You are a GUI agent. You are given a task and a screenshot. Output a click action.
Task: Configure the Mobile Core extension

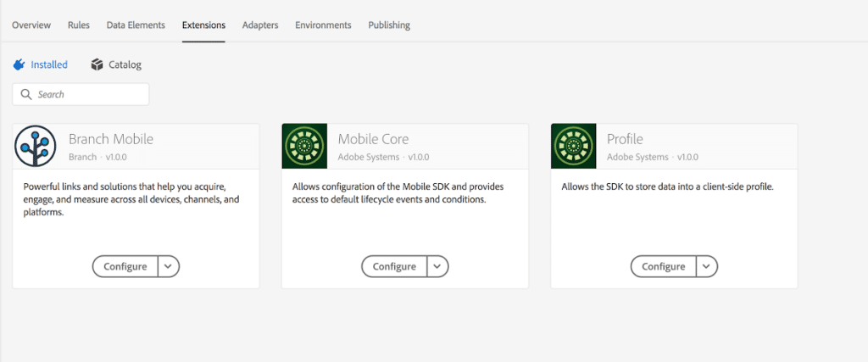point(394,266)
